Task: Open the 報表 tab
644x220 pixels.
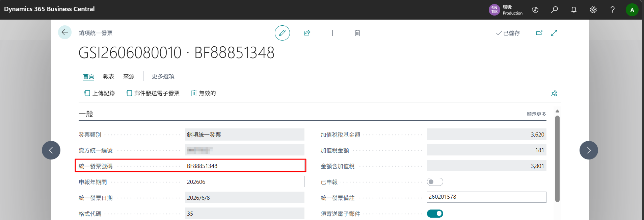Action: click(x=109, y=76)
